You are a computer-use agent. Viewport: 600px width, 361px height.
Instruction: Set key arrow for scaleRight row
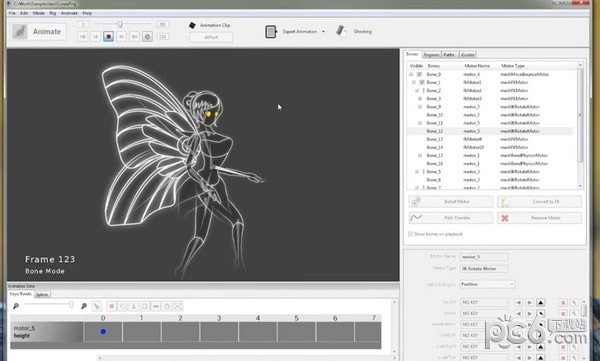tap(541, 347)
